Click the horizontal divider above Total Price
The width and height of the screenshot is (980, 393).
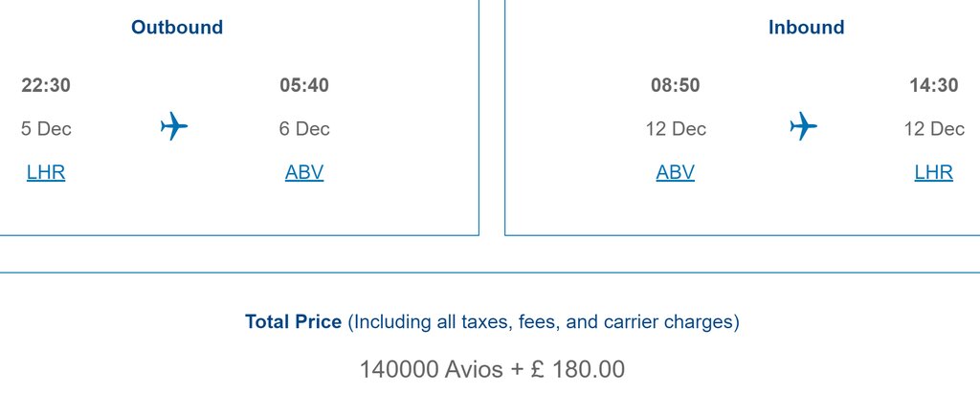490,273
